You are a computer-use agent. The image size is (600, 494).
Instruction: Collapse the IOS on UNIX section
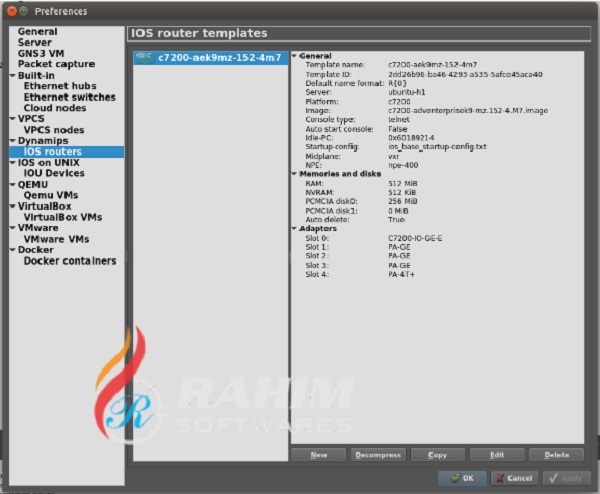point(13,163)
